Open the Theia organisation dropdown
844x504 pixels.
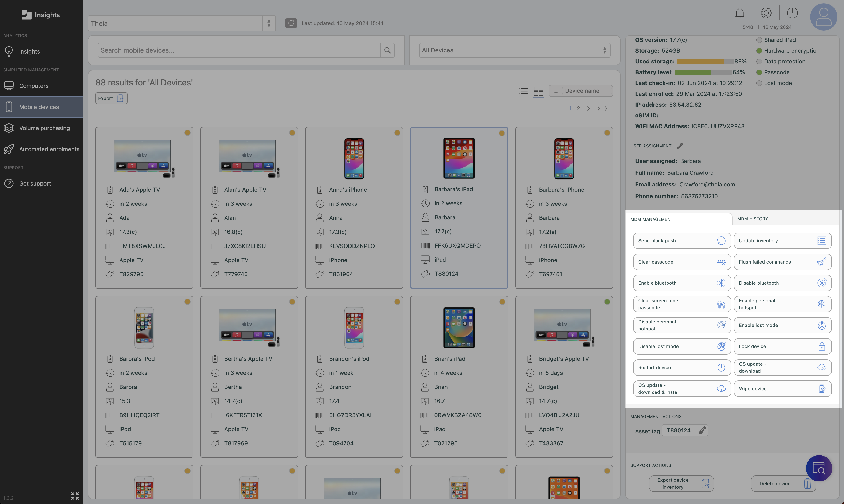(181, 23)
